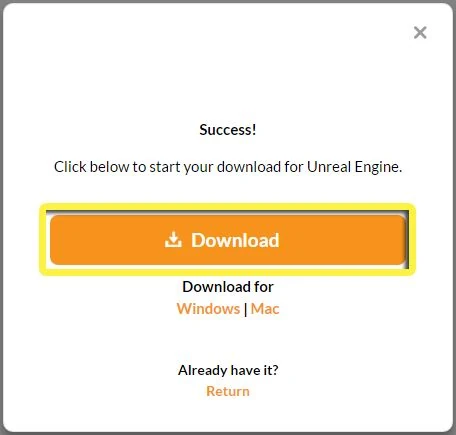Click the words "Unreal Engine" in the message
456x435 pixels.
pyautogui.click(x=354, y=167)
